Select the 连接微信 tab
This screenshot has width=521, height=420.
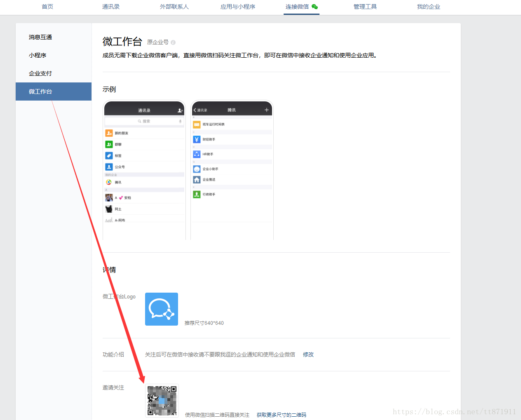301,7
